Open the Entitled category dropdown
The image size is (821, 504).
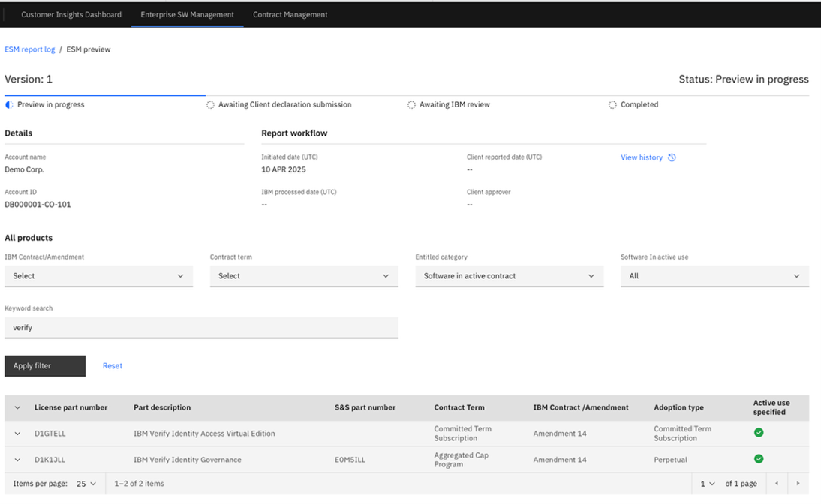pos(510,276)
